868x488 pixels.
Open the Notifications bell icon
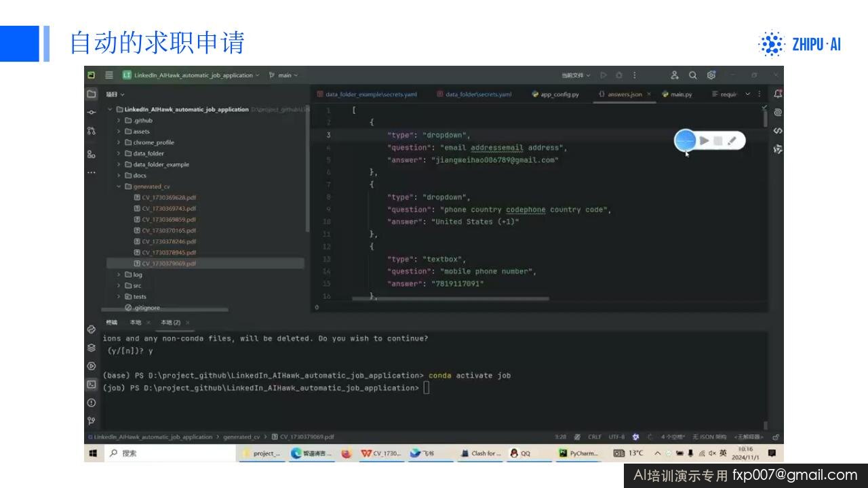778,94
